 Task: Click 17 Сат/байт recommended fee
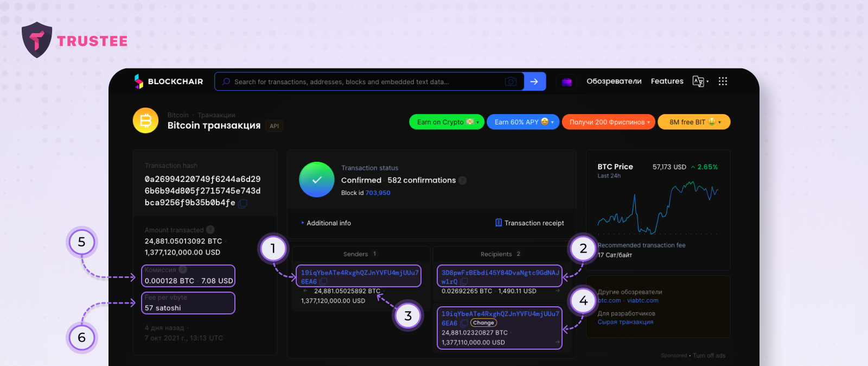[x=615, y=255]
